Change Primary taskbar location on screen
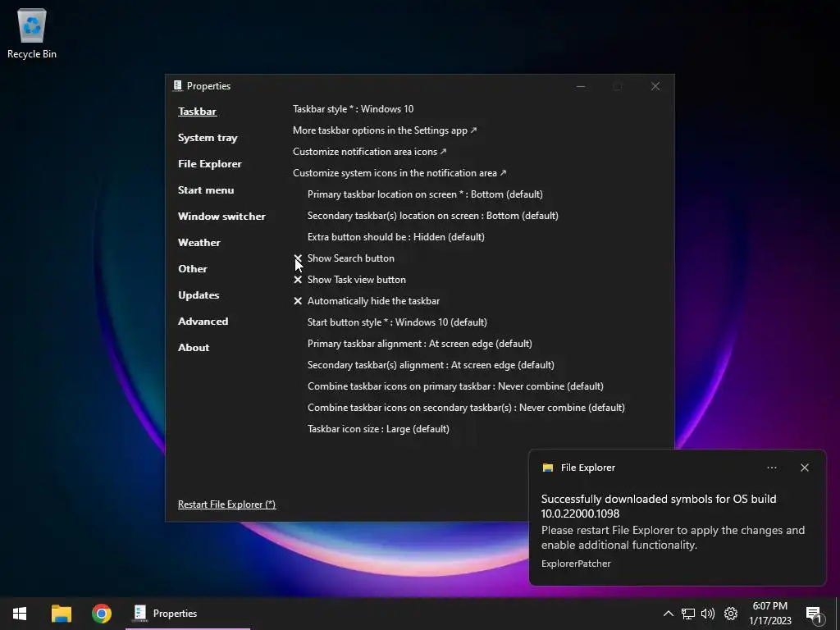This screenshot has width=840, height=630. (425, 194)
